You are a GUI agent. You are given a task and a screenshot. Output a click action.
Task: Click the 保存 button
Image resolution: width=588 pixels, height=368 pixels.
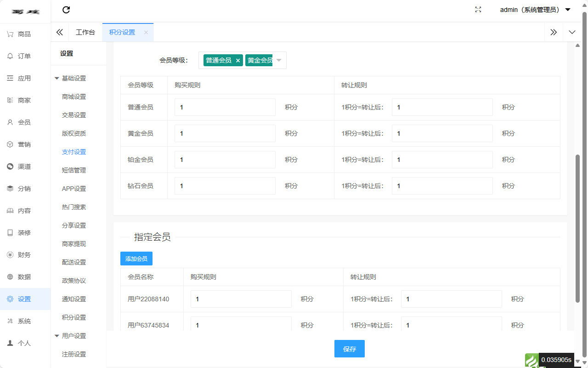[349, 349]
